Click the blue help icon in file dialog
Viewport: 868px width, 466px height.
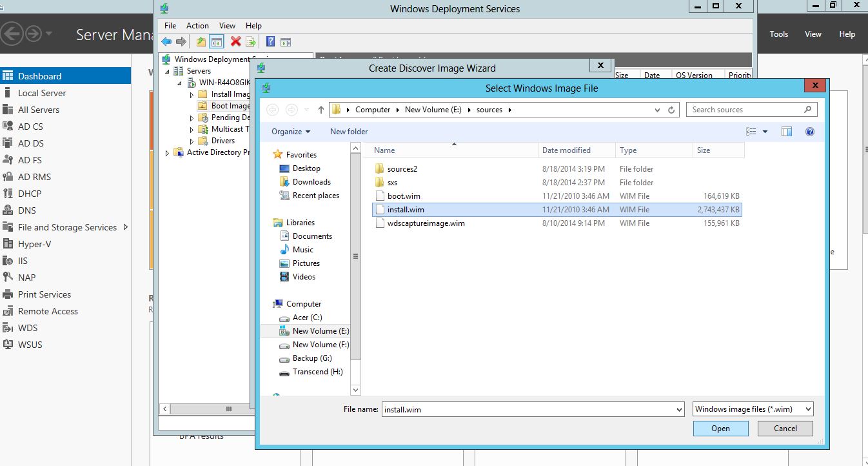810,132
